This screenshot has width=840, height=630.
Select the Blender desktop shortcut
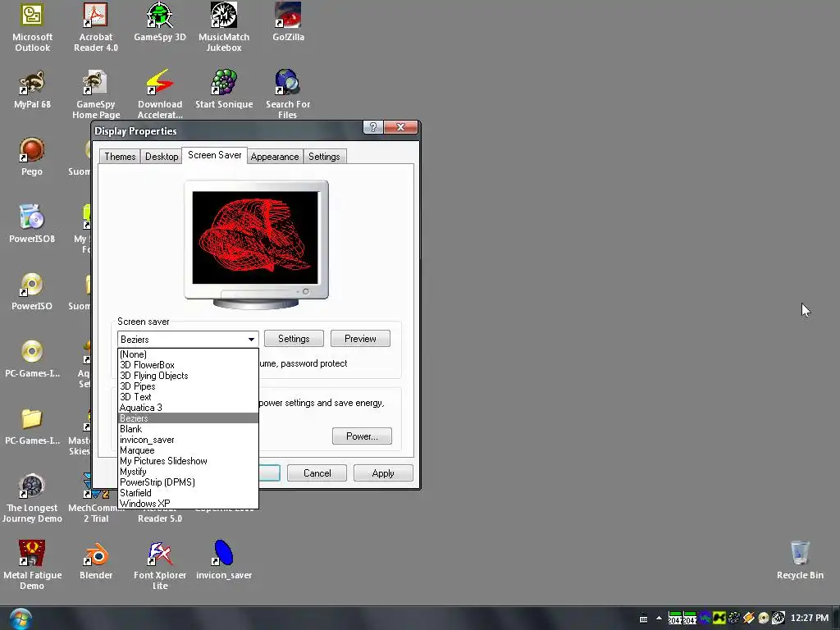click(96, 561)
